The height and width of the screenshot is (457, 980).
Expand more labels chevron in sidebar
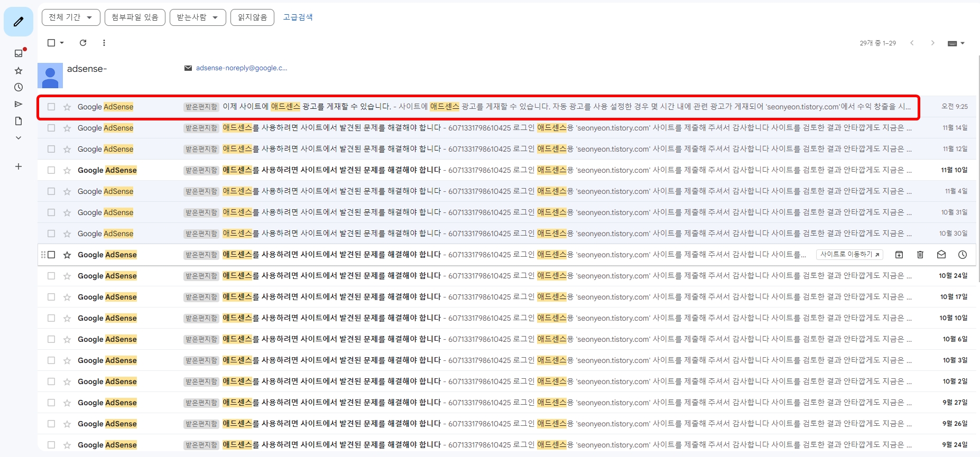click(19, 138)
